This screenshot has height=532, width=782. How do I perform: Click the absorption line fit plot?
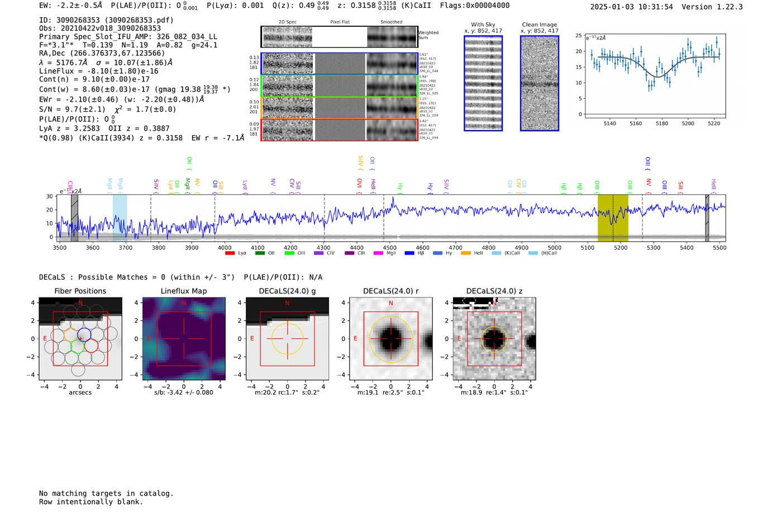(655, 75)
